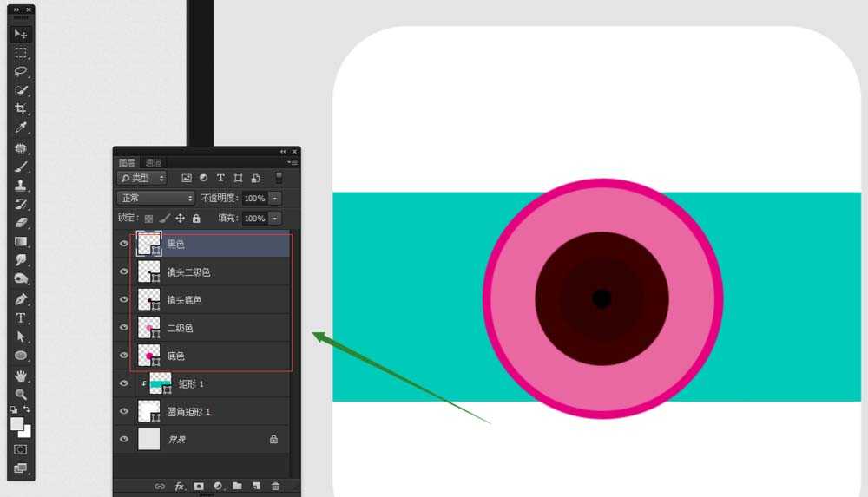Viewport: 868px width, 497px height.
Task: Select the Horizontal Type tool
Action: point(21,317)
